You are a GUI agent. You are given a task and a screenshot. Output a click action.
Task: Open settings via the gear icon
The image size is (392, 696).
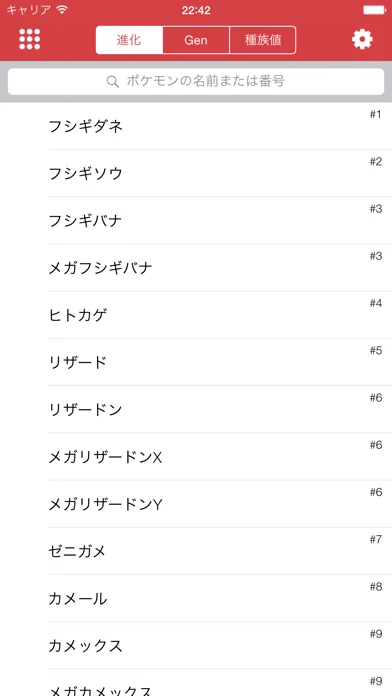click(x=362, y=40)
